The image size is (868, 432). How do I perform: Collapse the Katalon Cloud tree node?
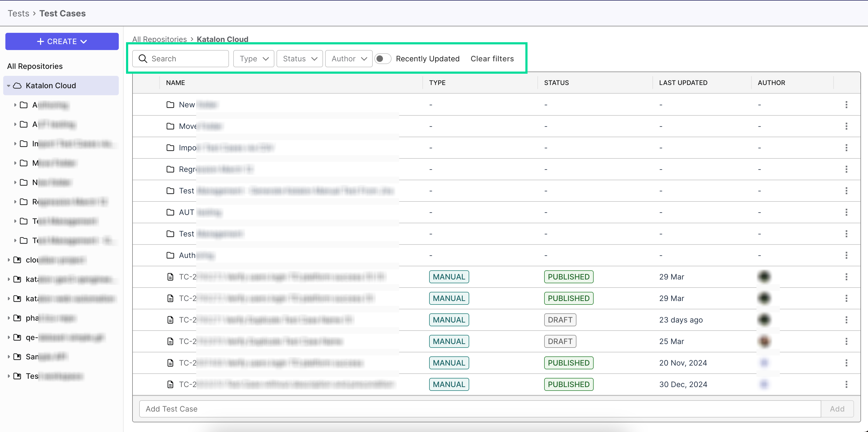click(x=8, y=86)
